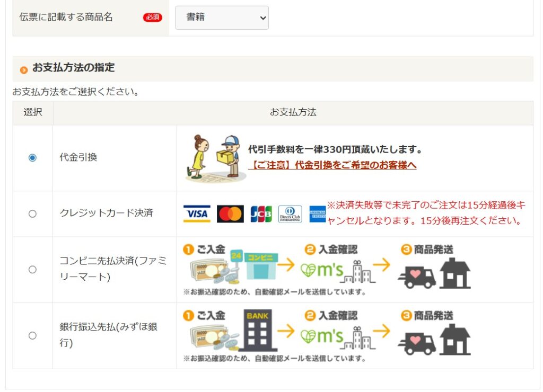Click the クレジットカード決済 label text

pos(106,213)
